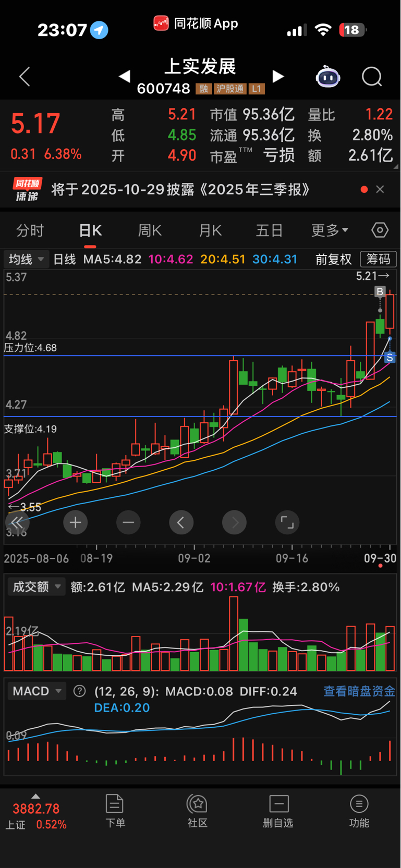Viewport: 401px width, 868px height.
Task: Tap the S sell marker on chart
Action: click(x=390, y=358)
